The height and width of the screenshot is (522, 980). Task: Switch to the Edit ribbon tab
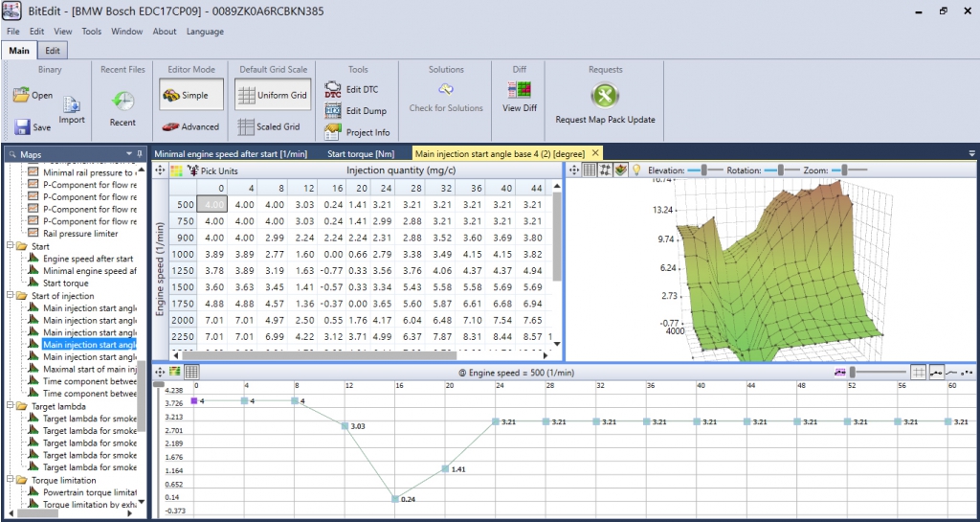click(x=53, y=51)
